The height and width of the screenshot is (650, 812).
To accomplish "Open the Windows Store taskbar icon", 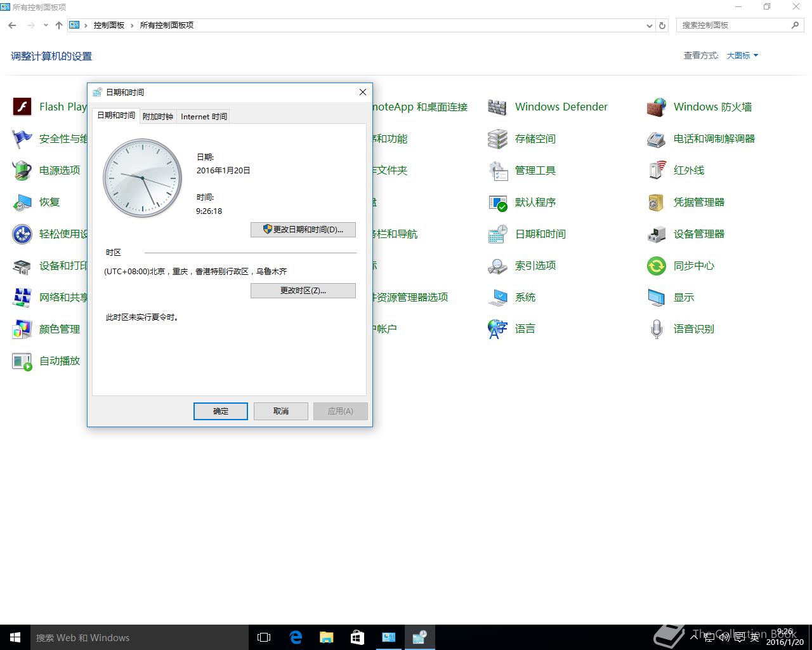I will (357, 637).
